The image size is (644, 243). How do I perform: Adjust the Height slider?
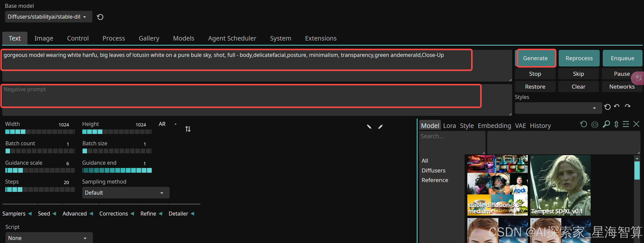(117, 132)
